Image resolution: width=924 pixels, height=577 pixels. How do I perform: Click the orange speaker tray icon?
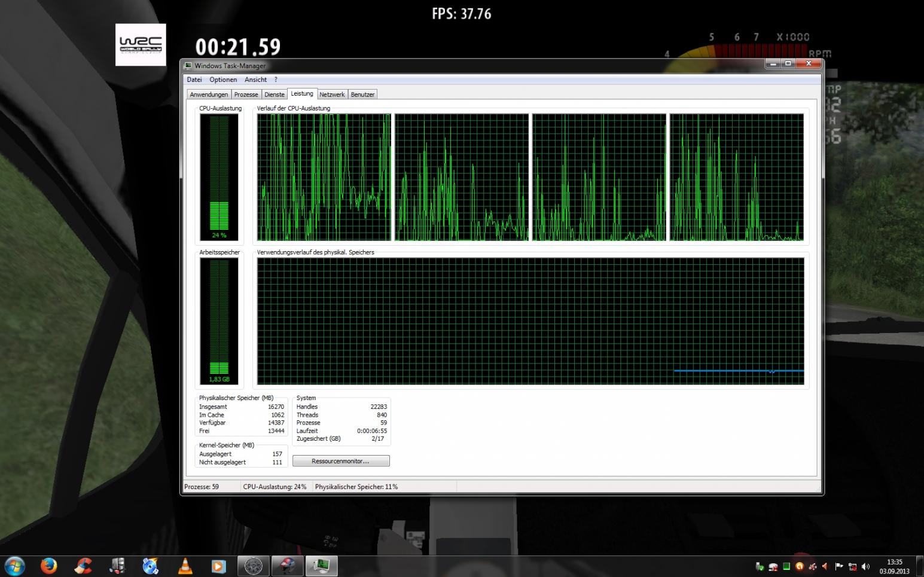(x=825, y=566)
